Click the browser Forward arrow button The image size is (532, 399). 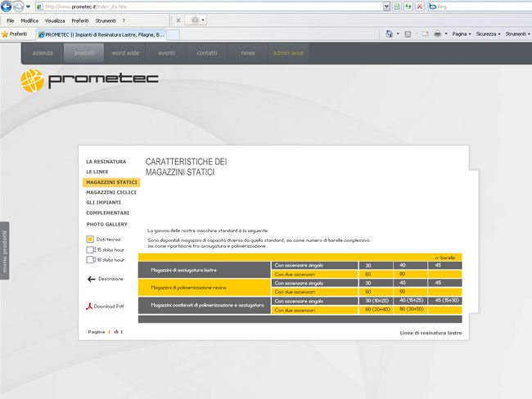(18, 6)
